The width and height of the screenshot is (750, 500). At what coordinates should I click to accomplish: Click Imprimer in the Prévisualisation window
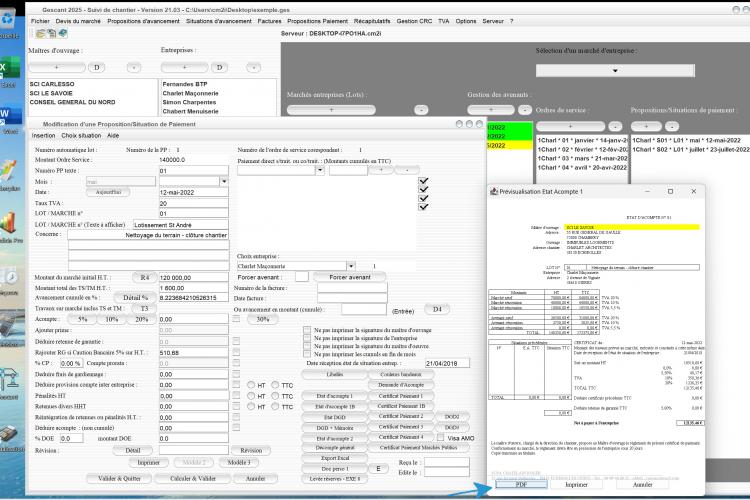576,484
